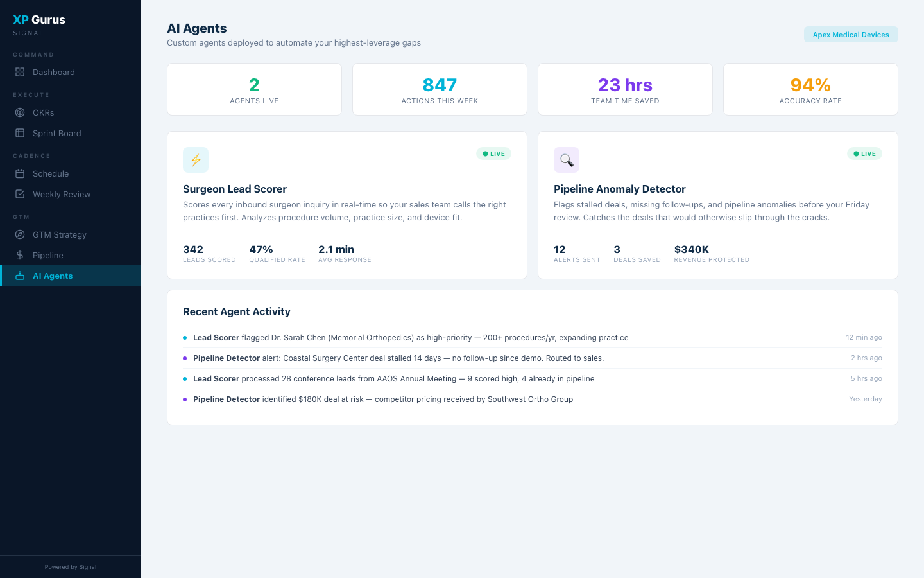Open the Apex Medical Devices selector
This screenshot has height=578, width=924.
coord(851,34)
